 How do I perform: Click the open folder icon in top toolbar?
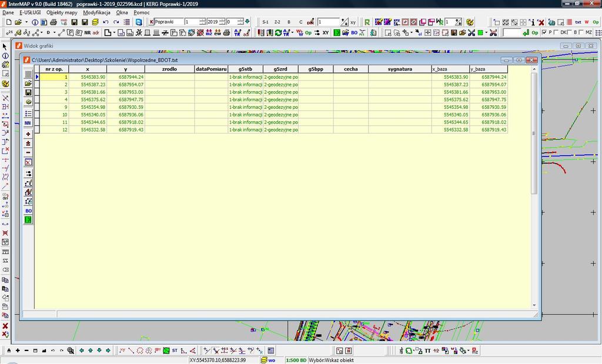pyautogui.click(x=18, y=22)
